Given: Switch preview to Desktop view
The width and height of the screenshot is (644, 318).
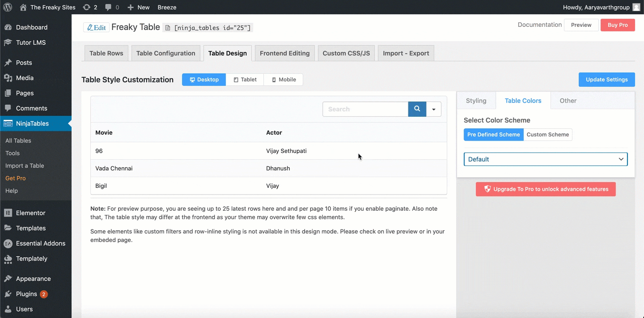Looking at the screenshot, I should pyautogui.click(x=204, y=80).
